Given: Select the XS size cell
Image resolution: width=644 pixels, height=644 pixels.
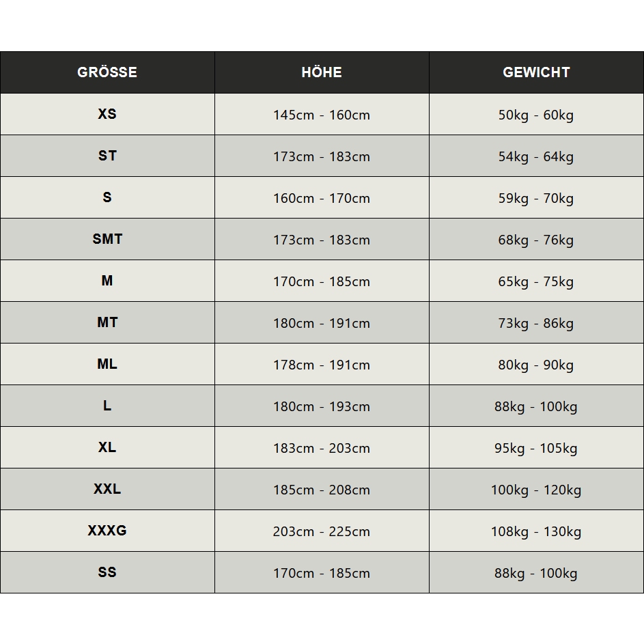Looking at the screenshot, I should [x=107, y=114].
